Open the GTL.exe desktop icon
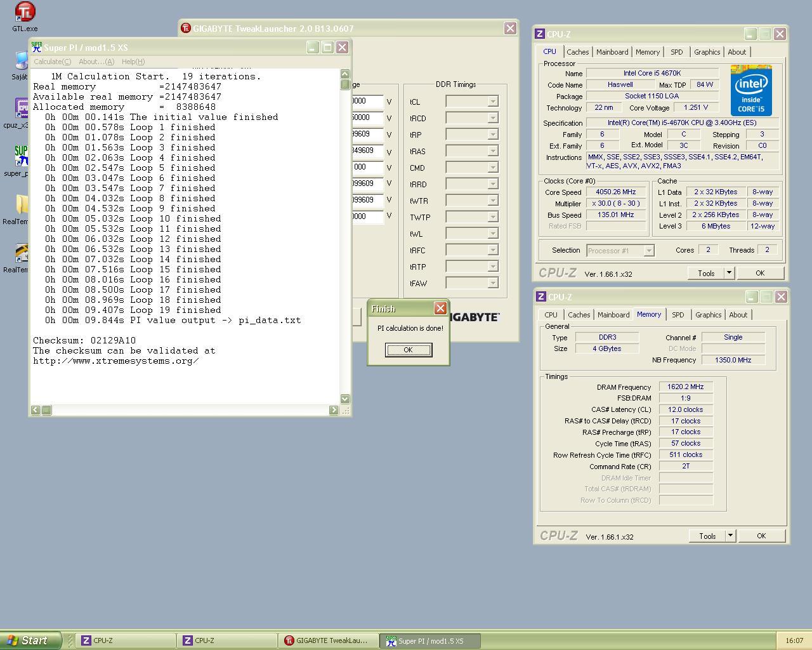812x650 pixels. pyautogui.click(x=25, y=13)
